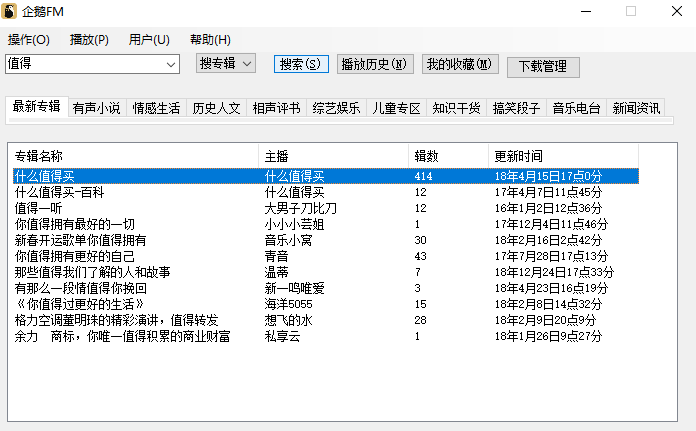Click host name 私享云

282,336
